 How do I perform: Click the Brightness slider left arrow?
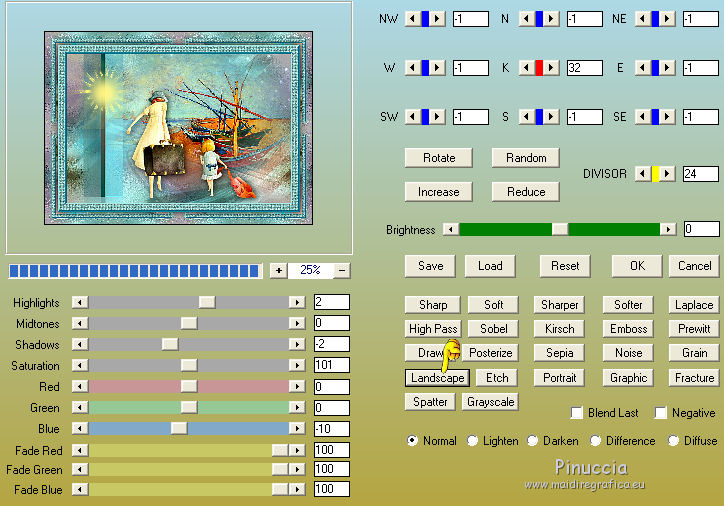coord(451,229)
